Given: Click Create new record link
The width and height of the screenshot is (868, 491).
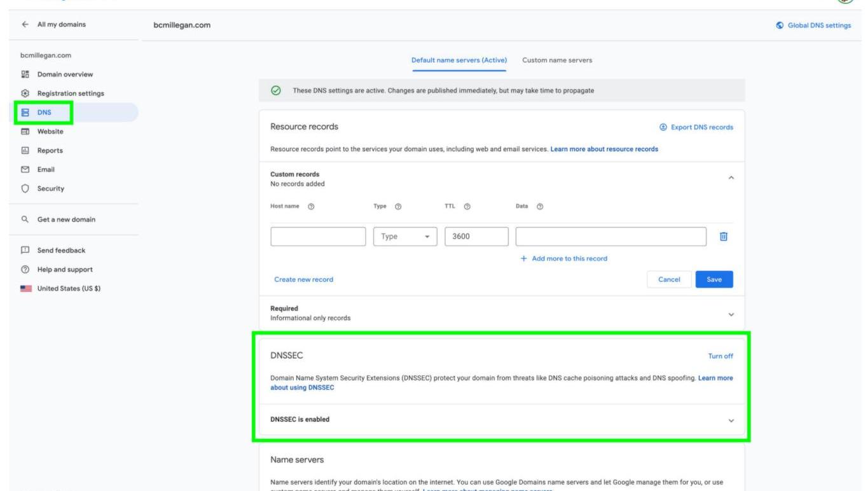Looking at the screenshot, I should (303, 280).
